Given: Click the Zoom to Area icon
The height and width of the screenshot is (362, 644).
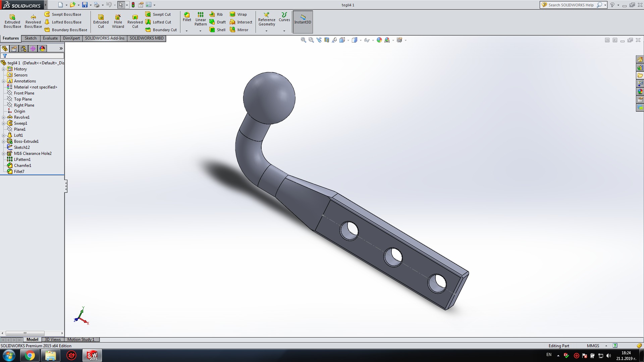Looking at the screenshot, I should [311, 40].
